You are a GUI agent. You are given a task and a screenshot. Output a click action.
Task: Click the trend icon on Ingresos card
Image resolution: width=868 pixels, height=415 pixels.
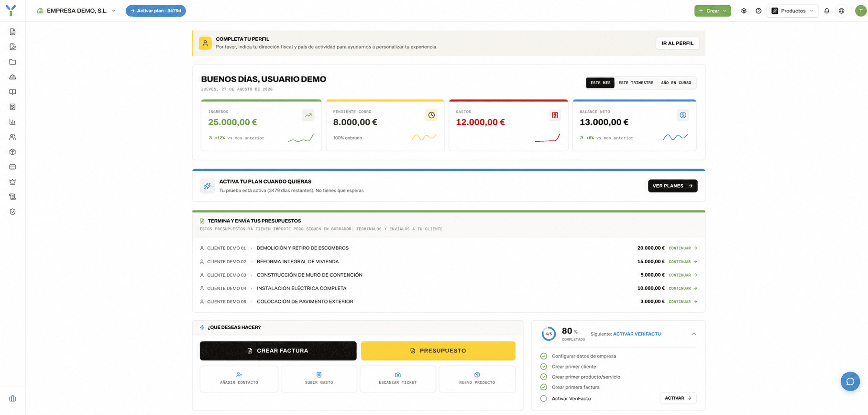pyautogui.click(x=308, y=115)
